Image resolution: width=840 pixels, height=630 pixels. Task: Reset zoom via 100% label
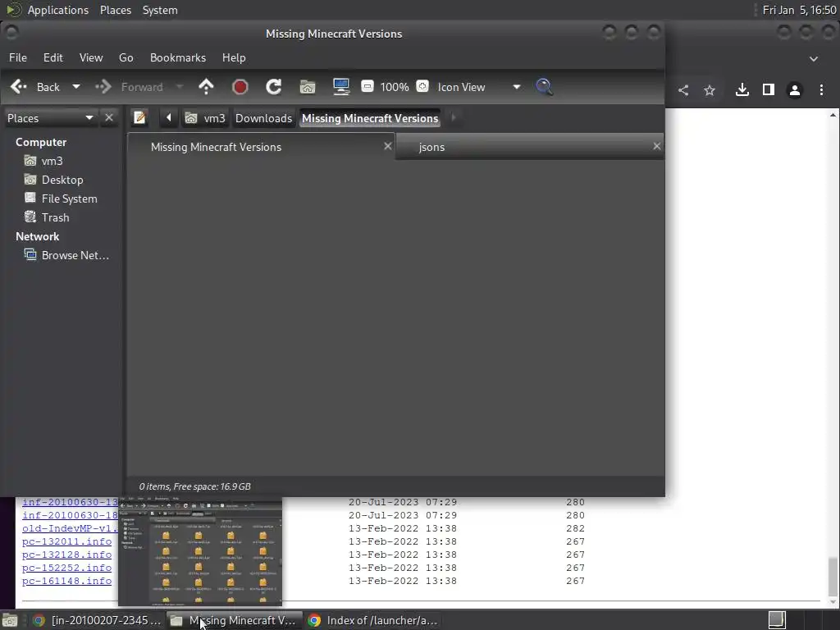pyautogui.click(x=395, y=87)
